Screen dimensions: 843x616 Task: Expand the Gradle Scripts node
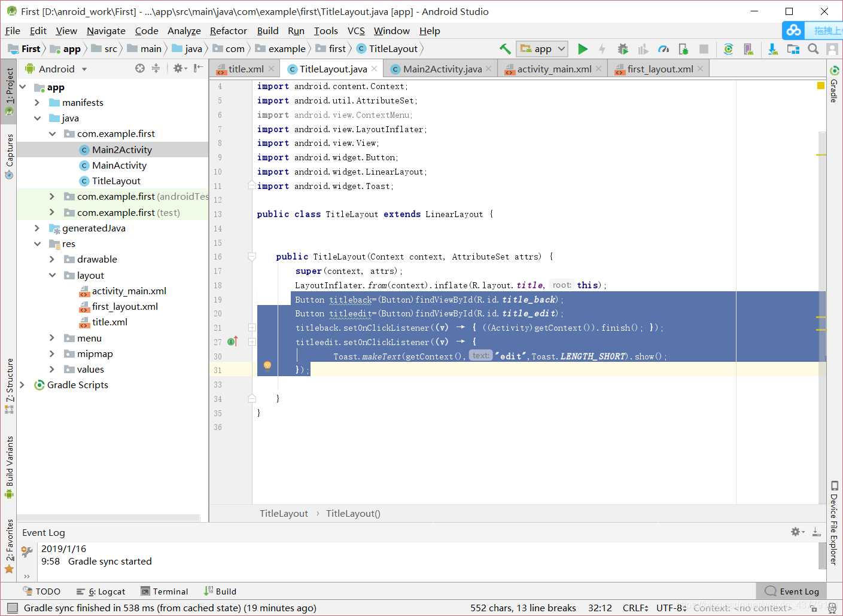click(23, 385)
